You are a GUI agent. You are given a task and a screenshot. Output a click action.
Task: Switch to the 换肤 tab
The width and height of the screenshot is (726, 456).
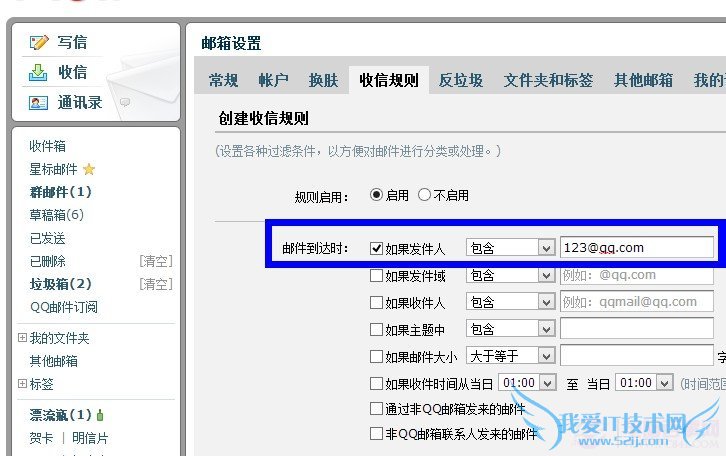pos(323,80)
